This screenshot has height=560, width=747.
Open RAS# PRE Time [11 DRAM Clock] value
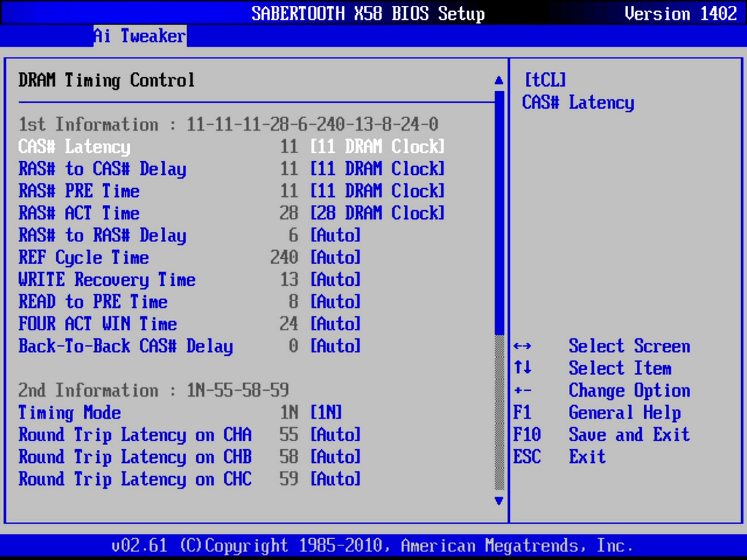(377, 191)
